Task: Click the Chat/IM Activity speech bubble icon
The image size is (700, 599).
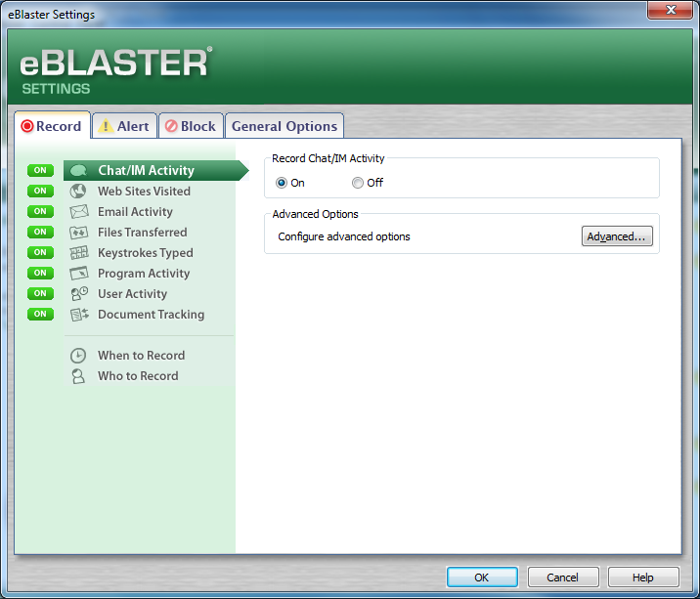Action: (x=79, y=171)
